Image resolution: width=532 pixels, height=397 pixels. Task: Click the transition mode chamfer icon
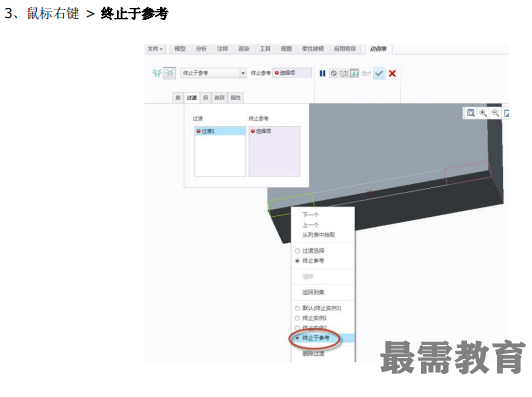click(170, 73)
